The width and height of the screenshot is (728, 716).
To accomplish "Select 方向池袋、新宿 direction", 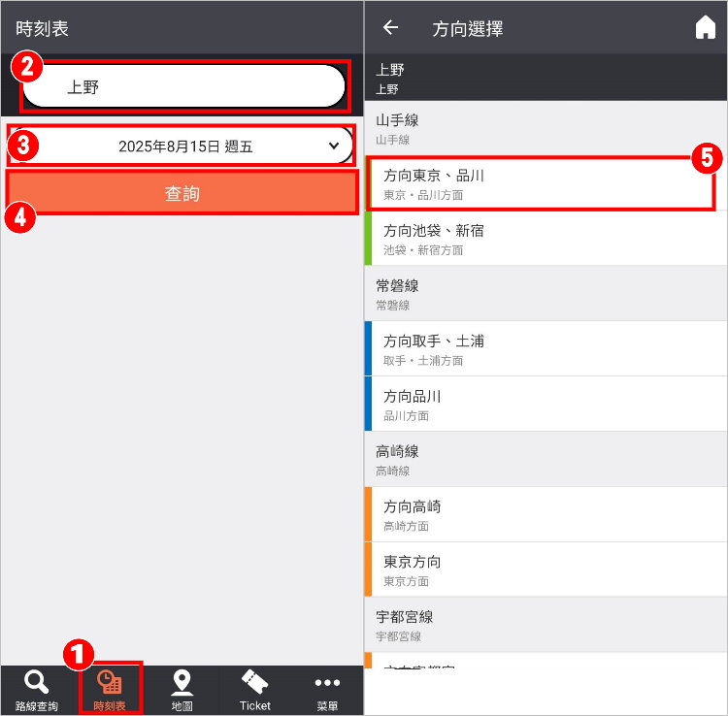I will tap(546, 239).
